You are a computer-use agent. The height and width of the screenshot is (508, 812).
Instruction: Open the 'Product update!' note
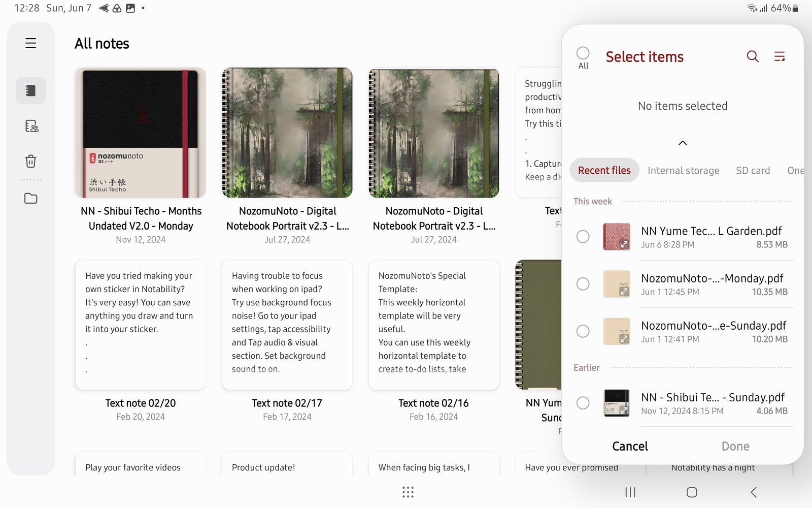tap(287, 463)
